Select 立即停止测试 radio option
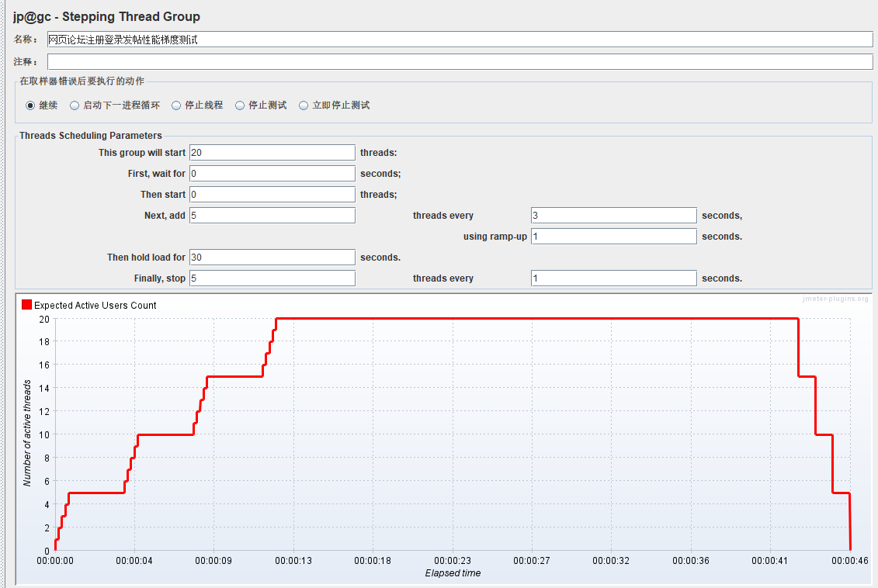The image size is (878, 588). (304, 105)
